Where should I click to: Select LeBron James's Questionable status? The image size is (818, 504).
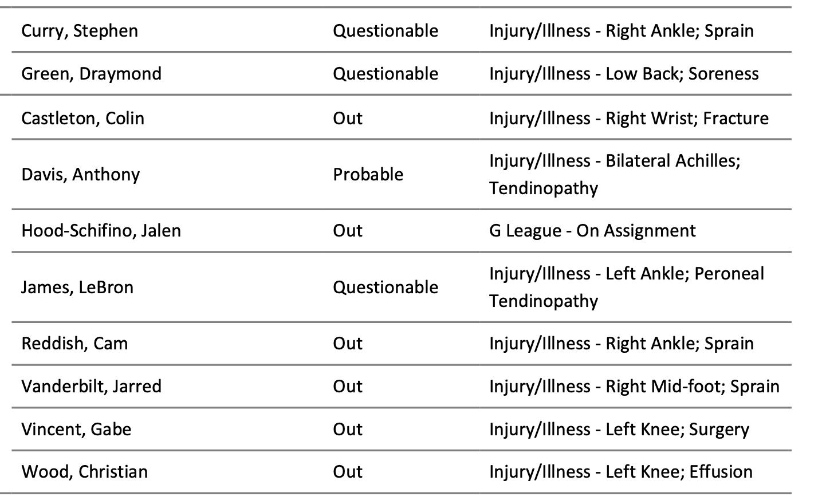coord(386,287)
